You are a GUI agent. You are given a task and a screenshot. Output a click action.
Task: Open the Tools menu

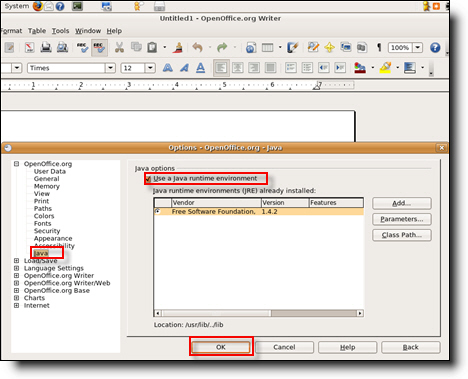60,31
